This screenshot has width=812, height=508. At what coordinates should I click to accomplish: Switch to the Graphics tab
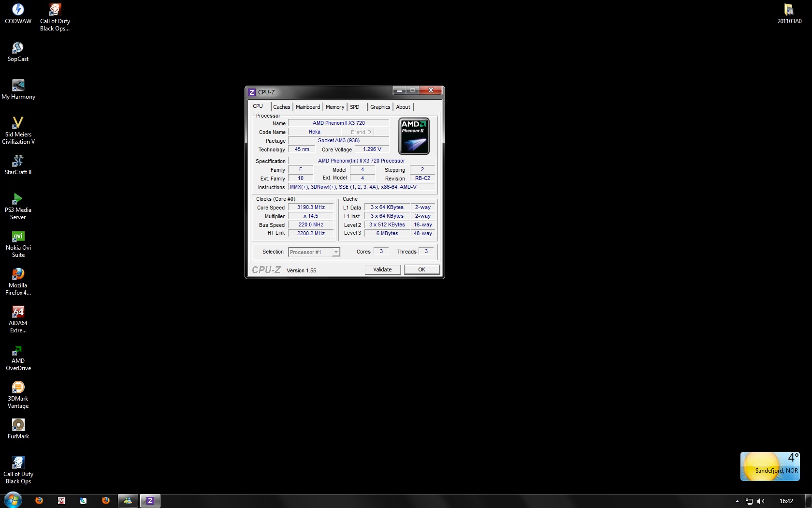coord(380,107)
